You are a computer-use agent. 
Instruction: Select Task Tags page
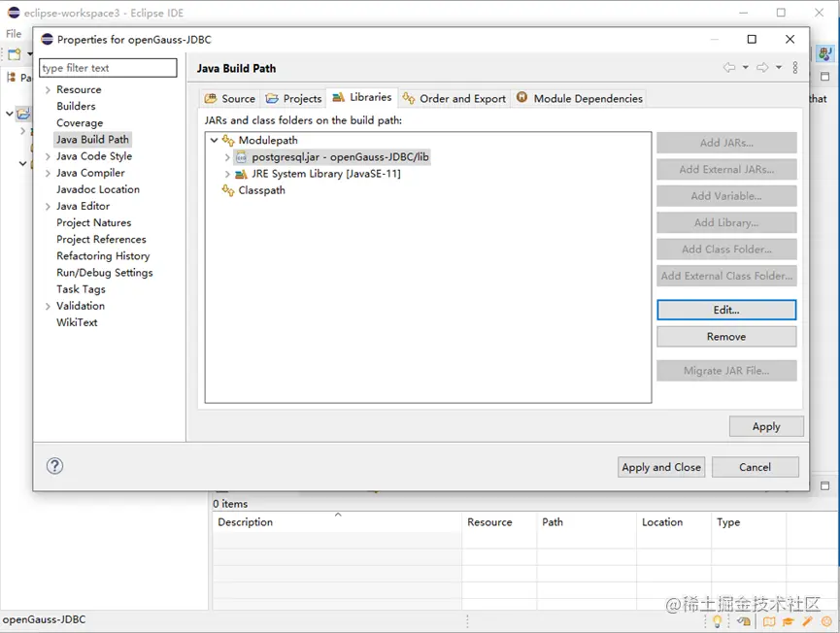pos(81,289)
